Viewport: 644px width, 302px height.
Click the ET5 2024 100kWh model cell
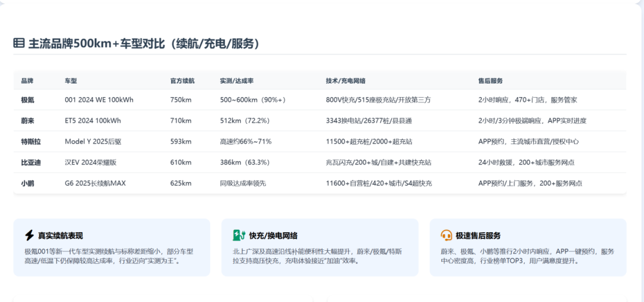coord(93,121)
